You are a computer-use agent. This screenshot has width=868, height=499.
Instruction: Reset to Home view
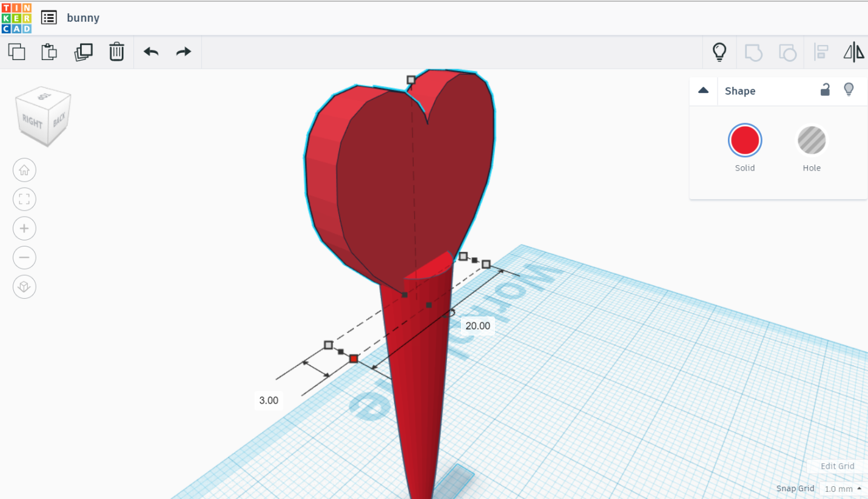click(x=24, y=171)
